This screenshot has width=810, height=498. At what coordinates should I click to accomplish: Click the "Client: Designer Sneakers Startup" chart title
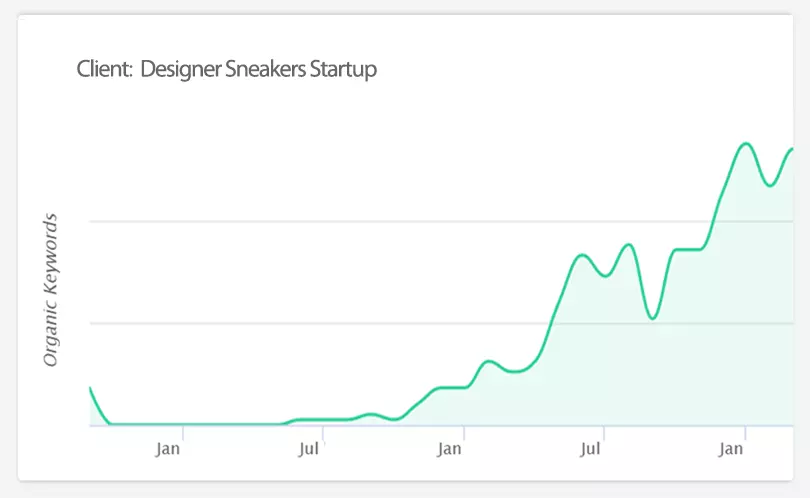227,70
